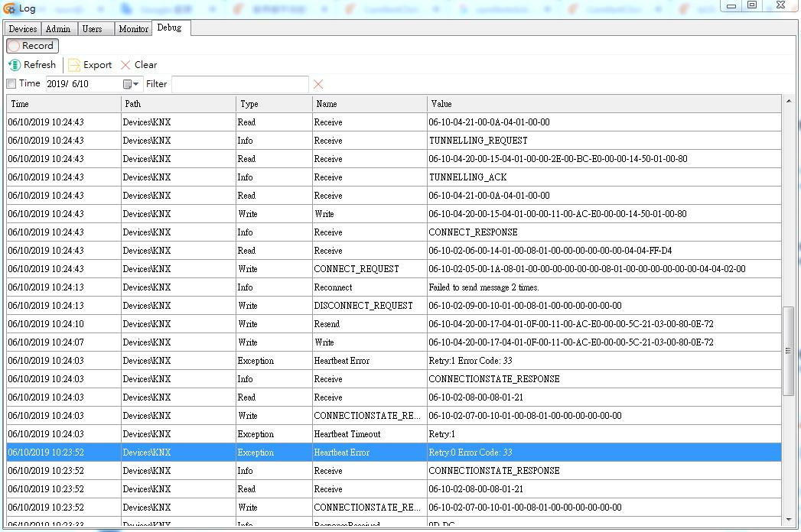This screenshot has width=801, height=532.
Task: Click the Time label beside the checkbox
Action: [x=30, y=83]
